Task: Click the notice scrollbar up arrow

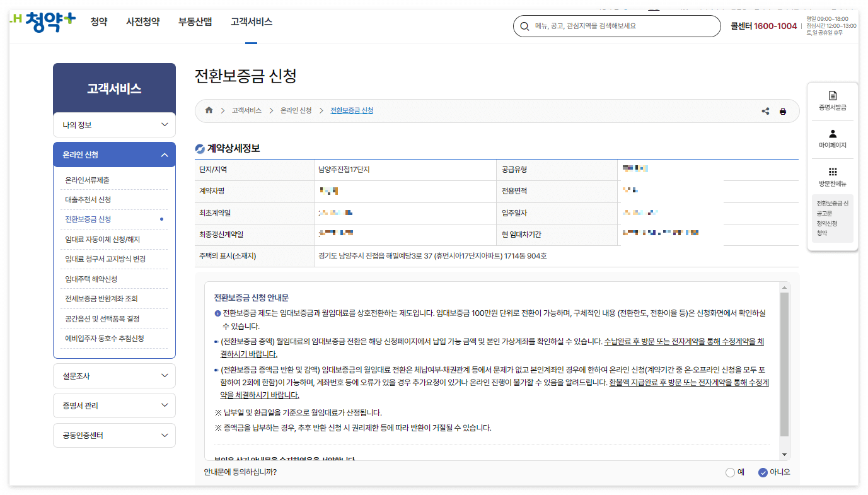Action: pos(784,287)
